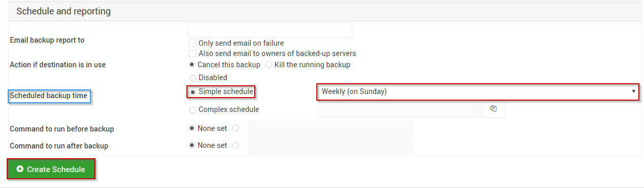Select the Disabled schedule radio button

tap(193, 78)
